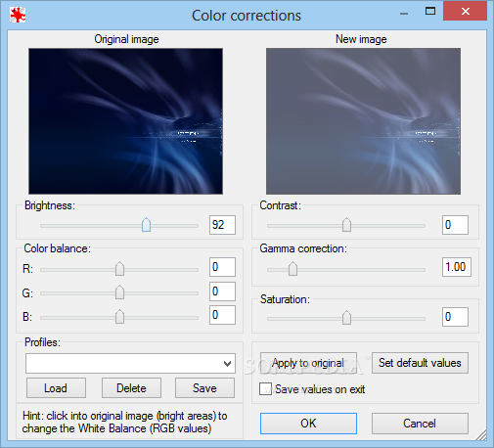Click the Original image preview thumbnail
This screenshot has width=494, height=448.
(x=125, y=121)
